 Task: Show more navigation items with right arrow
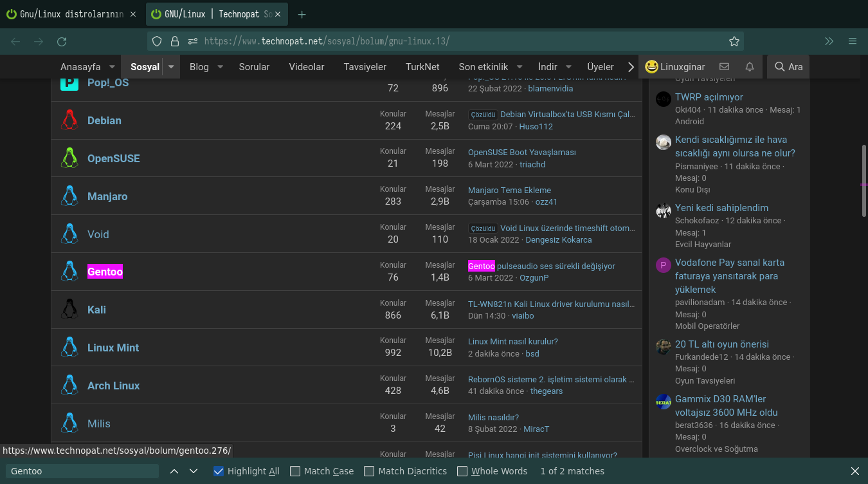point(631,66)
